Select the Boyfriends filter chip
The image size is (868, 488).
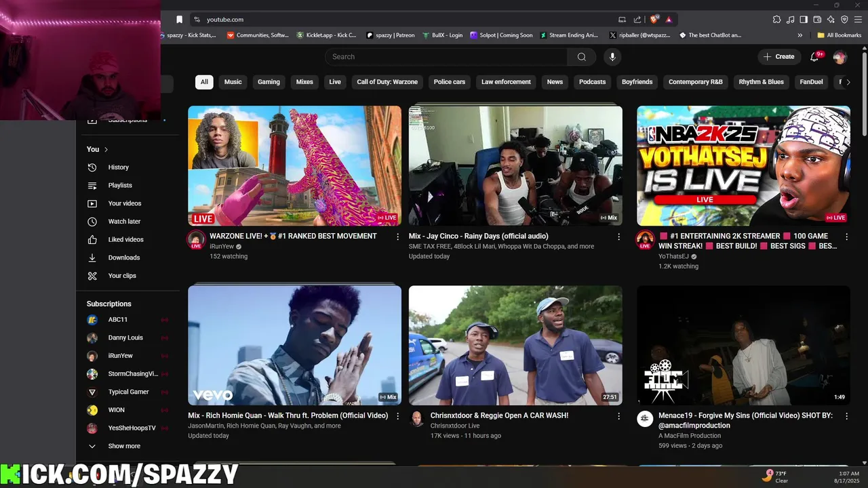(x=637, y=82)
